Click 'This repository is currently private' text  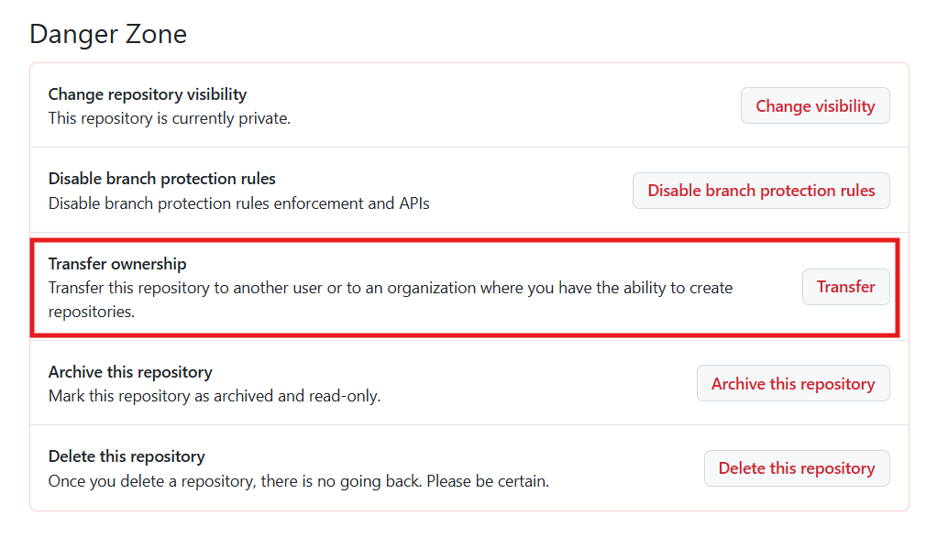coord(169,118)
